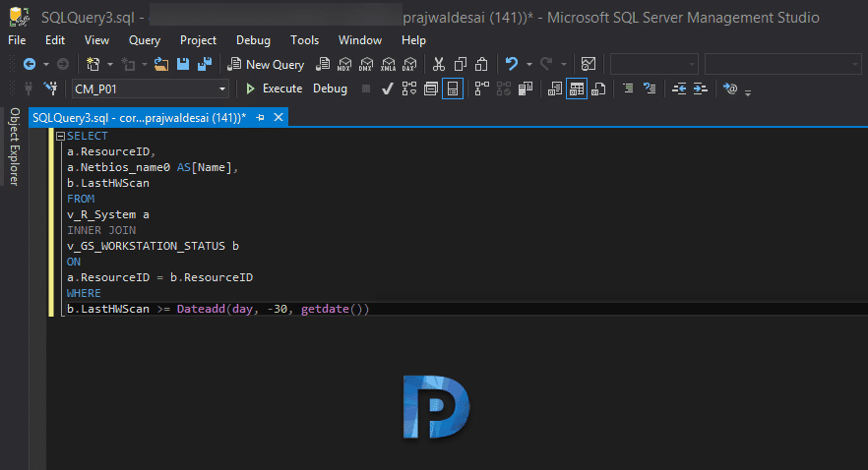Open the Project menu
Screen dimensions: 868x470
(x=198, y=40)
